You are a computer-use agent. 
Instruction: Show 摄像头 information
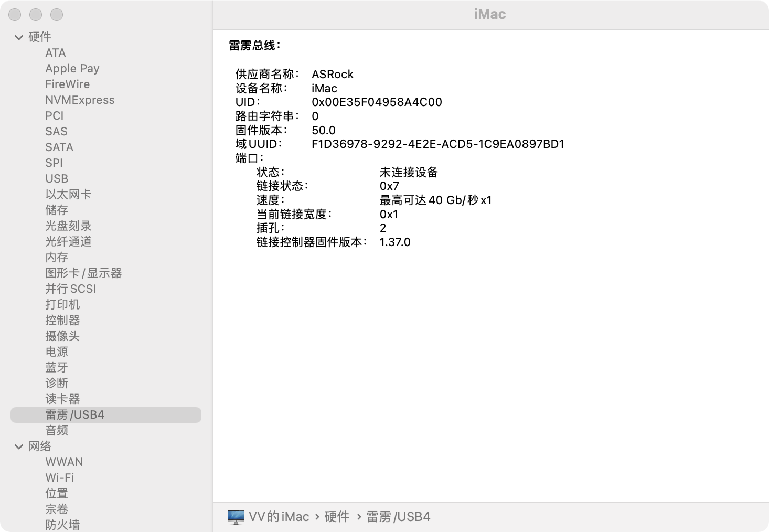[62, 336]
